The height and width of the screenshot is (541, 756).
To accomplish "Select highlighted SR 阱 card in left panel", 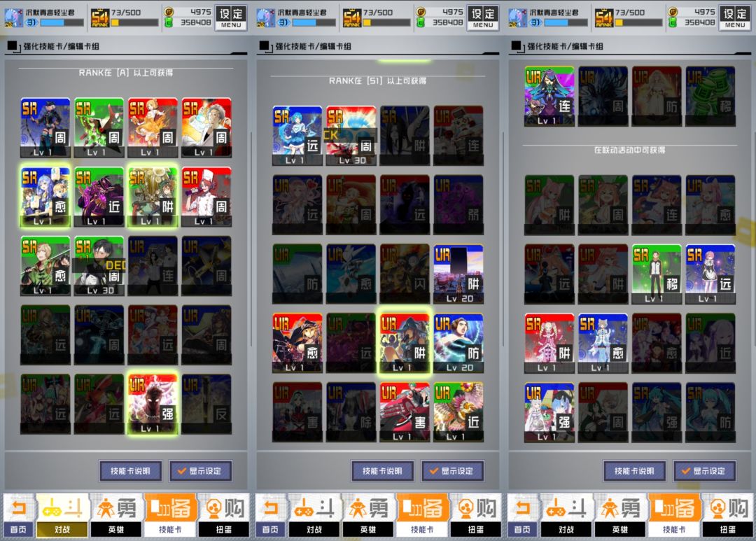I will [153, 197].
